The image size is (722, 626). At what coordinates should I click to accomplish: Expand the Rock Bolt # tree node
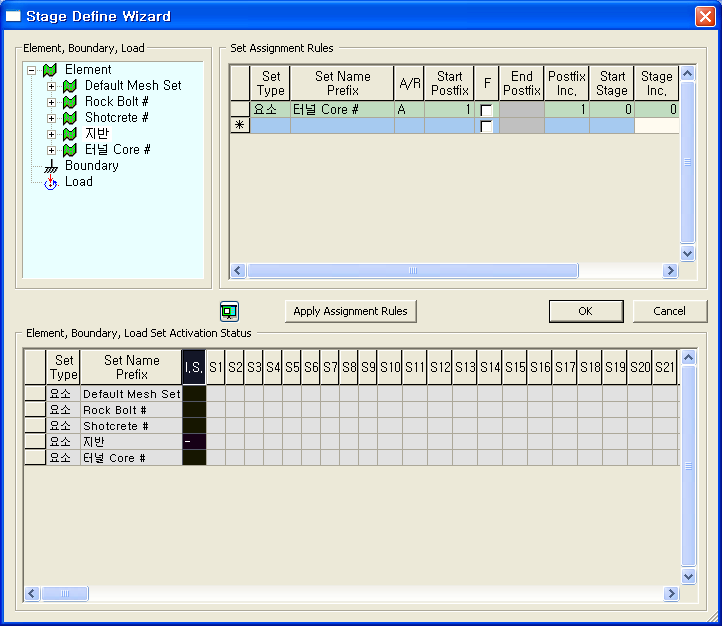tap(52, 102)
